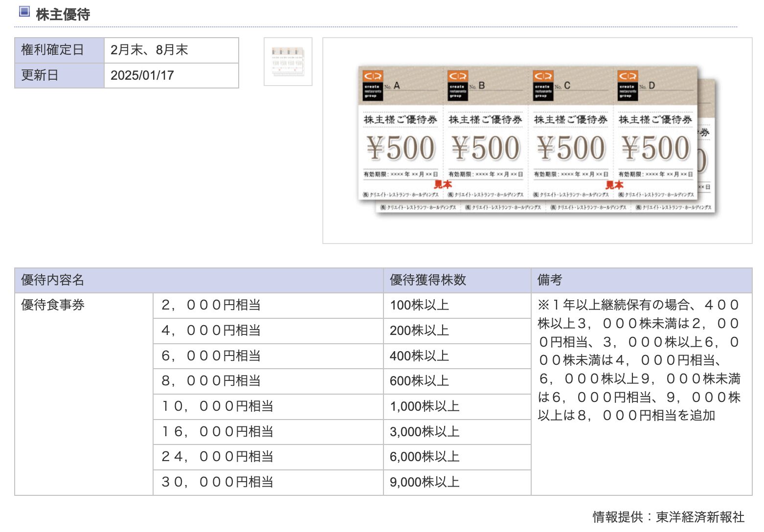Click the orange logo on coupon D
This screenshot has height=532, width=764.
point(628,76)
